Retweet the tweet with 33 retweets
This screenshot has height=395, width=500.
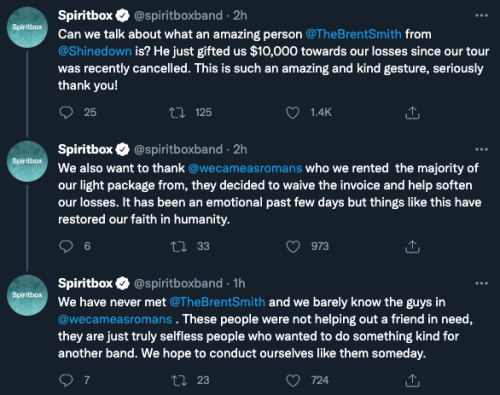point(179,246)
